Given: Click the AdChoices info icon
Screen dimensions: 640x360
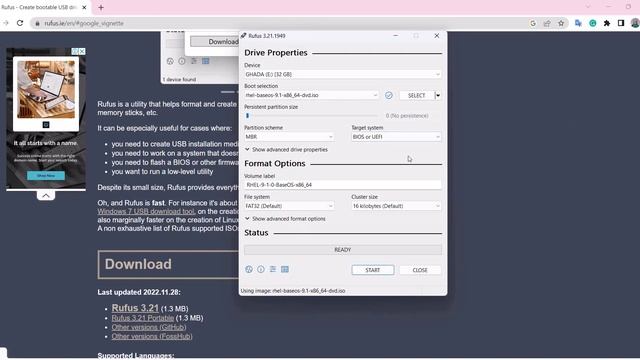Looking at the screenshot, I should (x=75, y=51).
